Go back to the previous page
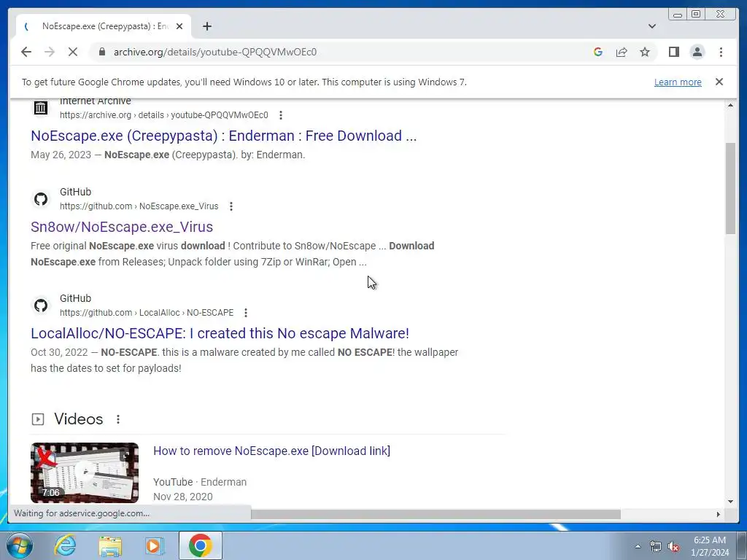 [x=26, y=52]
